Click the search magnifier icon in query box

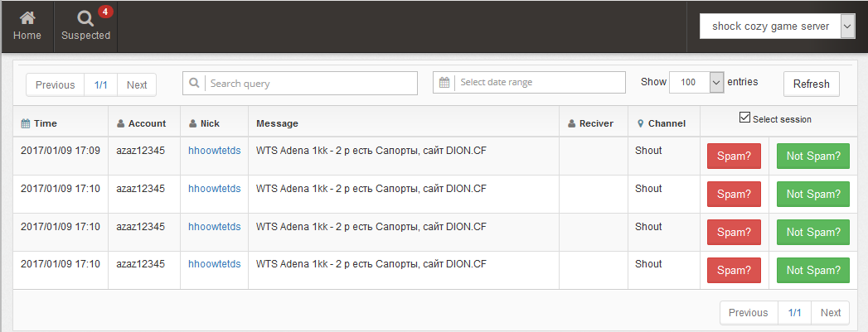194,83
